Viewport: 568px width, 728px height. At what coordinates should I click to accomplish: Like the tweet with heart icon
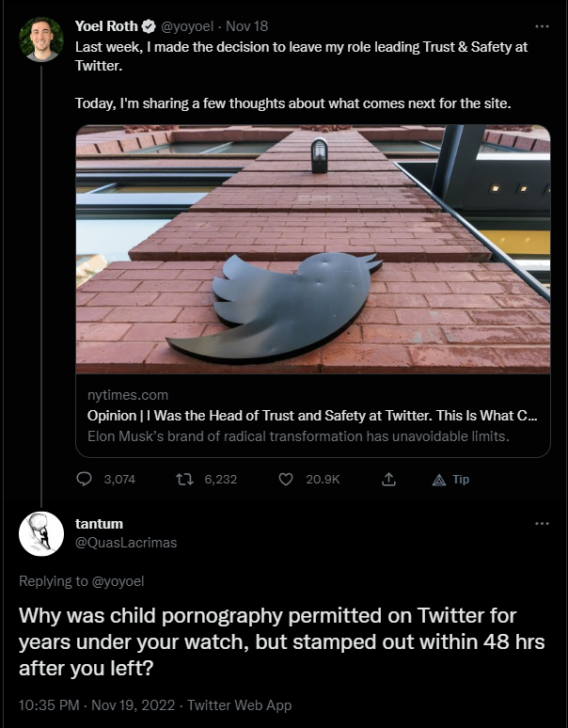click(287, 479)
